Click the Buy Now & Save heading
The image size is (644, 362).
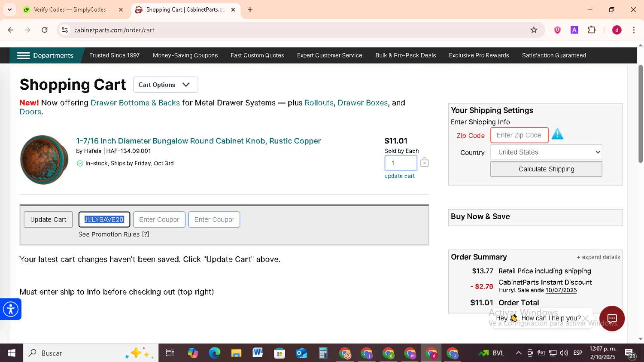480,216
